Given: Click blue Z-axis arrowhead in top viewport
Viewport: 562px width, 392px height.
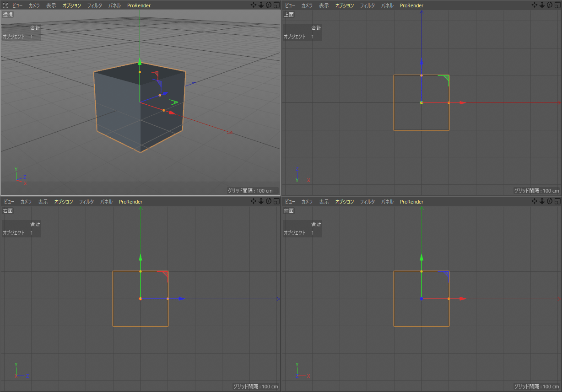Looking at the screenshot, I should click(x=421, y=62).
